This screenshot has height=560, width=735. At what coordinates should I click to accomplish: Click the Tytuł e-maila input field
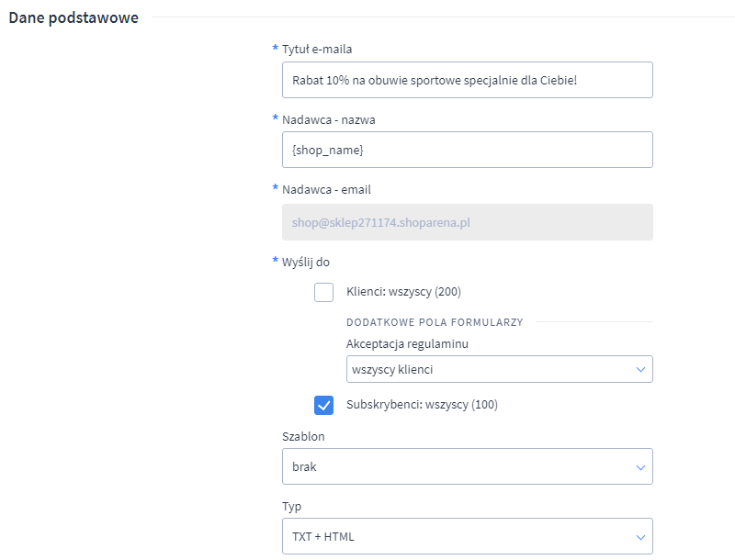point(467,80)
